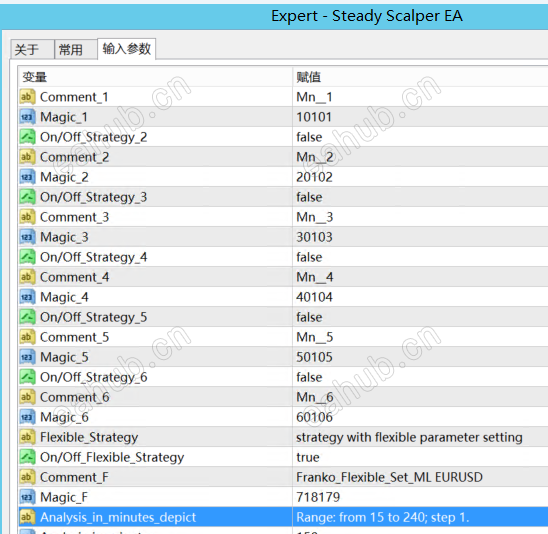Screen dimensions: 548x534
Task: Click the string icon beside Comment_5
Action: (x=27, y=337)
